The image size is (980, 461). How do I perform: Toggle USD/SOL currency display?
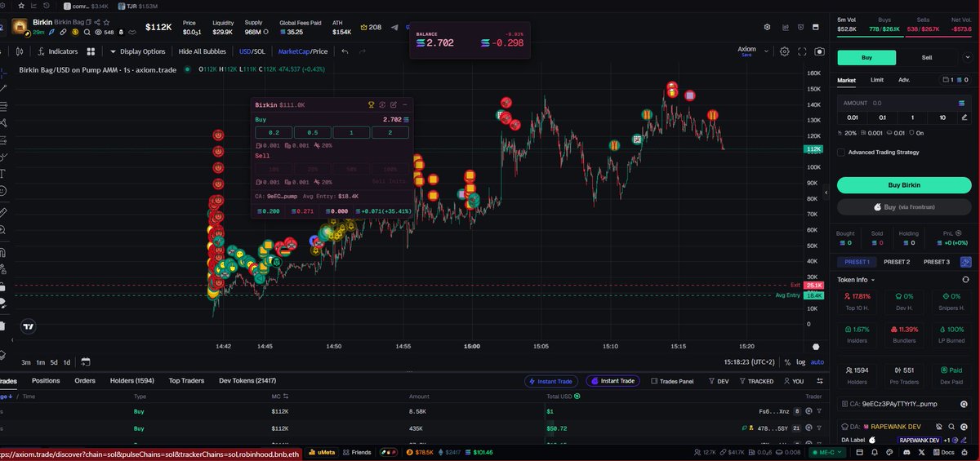(x=252, y=51)
